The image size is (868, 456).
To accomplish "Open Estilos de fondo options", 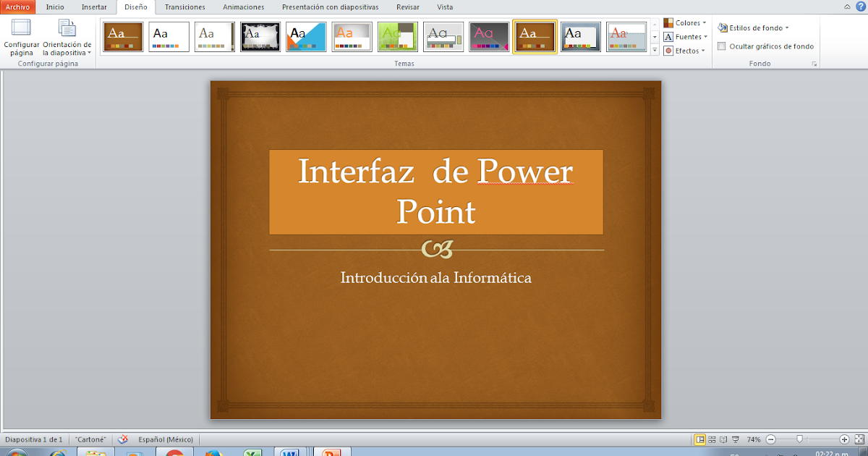I will [752, 27].
